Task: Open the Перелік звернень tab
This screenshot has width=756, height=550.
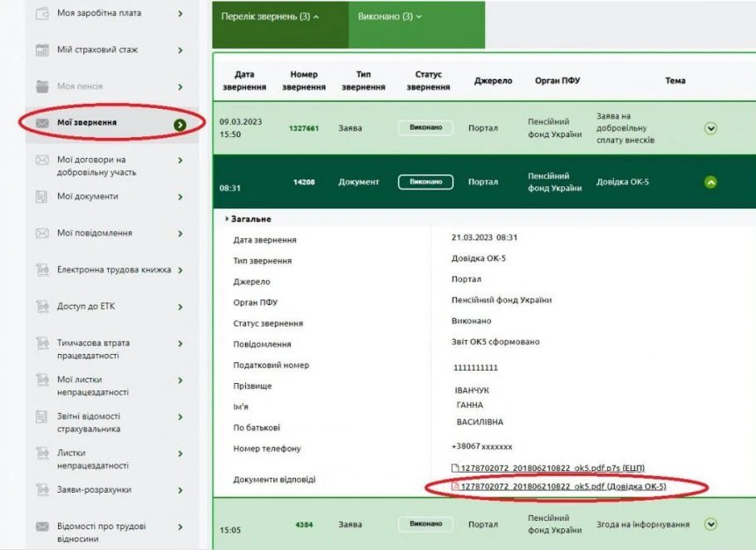Action: click(271, 17)
